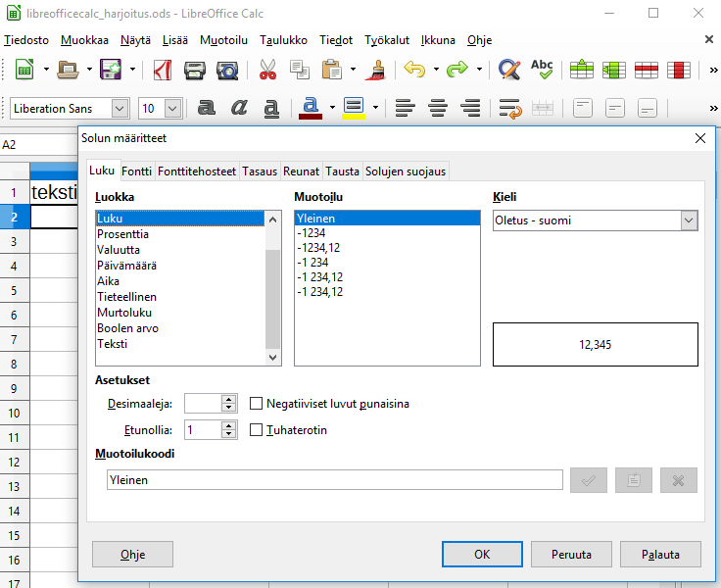The width and height of the screenshot is (721, 588).
Task: Expand the Liberation Sans font name dropdown
Action: point(120,109)
